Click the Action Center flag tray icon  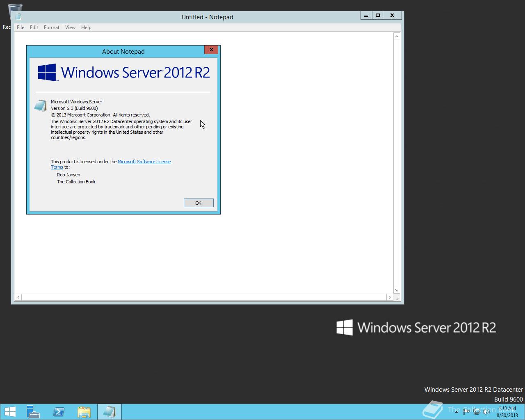coord(466,412)
